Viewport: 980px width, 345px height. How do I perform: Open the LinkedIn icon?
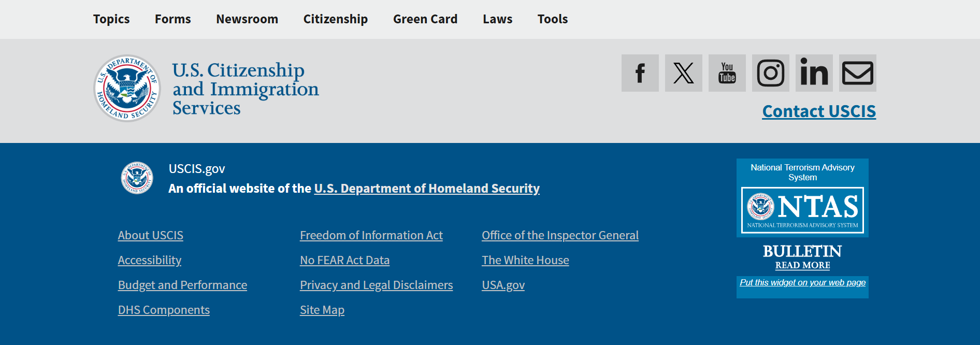pos(814,73)
